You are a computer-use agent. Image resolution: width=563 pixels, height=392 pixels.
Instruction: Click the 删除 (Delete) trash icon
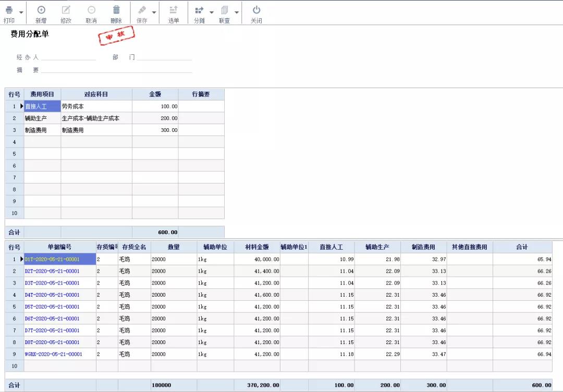point(116,10)
